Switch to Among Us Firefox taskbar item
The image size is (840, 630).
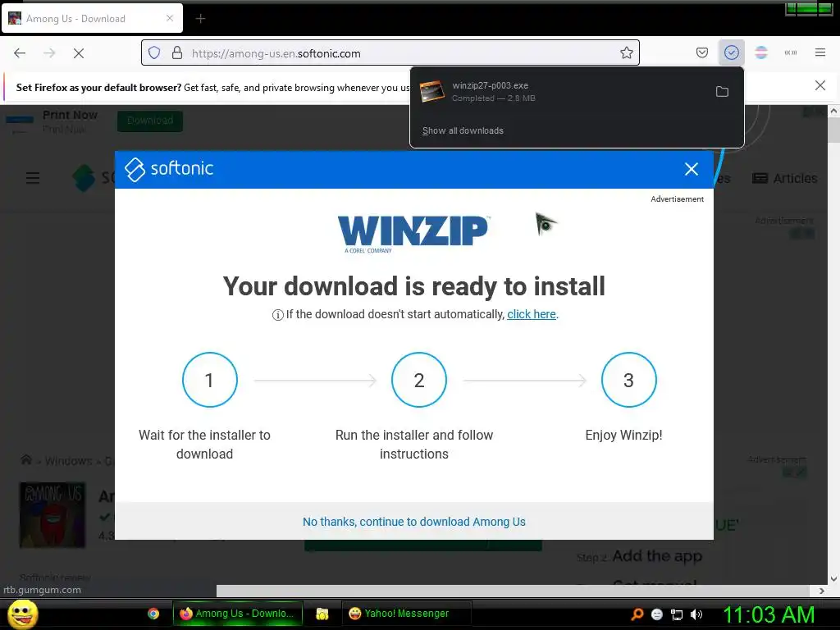238,614
